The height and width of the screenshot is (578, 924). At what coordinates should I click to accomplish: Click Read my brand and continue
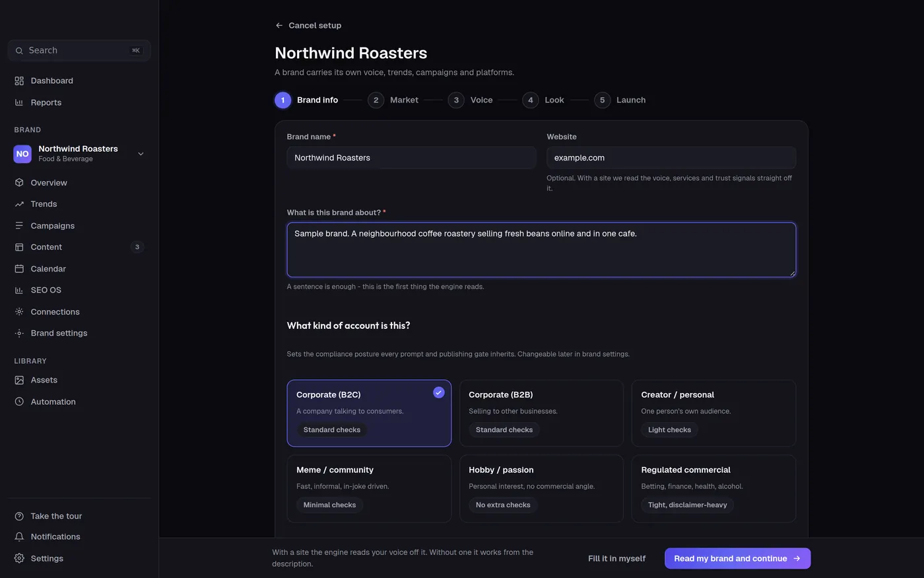[x=737, y=558]
